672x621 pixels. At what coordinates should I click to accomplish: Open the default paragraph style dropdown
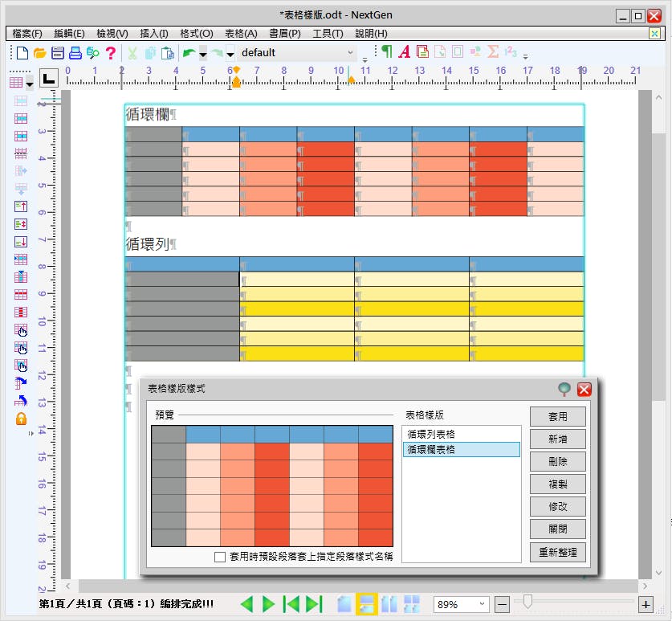pos(350,53)
